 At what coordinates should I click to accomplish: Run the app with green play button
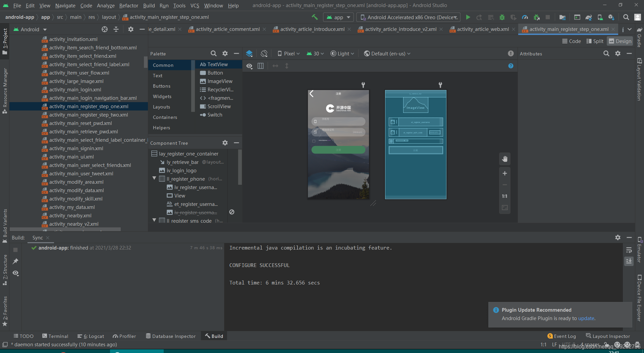click(x=468, y=17)
